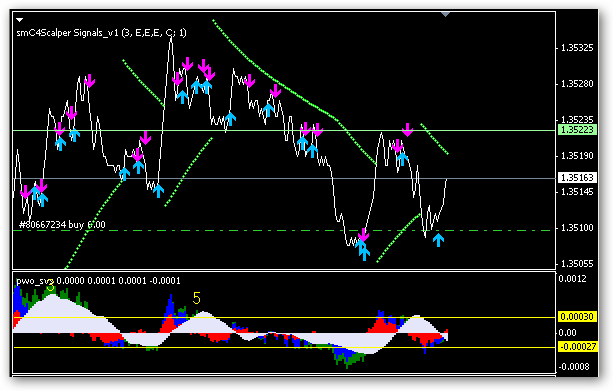
Task: Select the smC4Scalper Signals_v1 indicator label
Action: click(101, 33)
